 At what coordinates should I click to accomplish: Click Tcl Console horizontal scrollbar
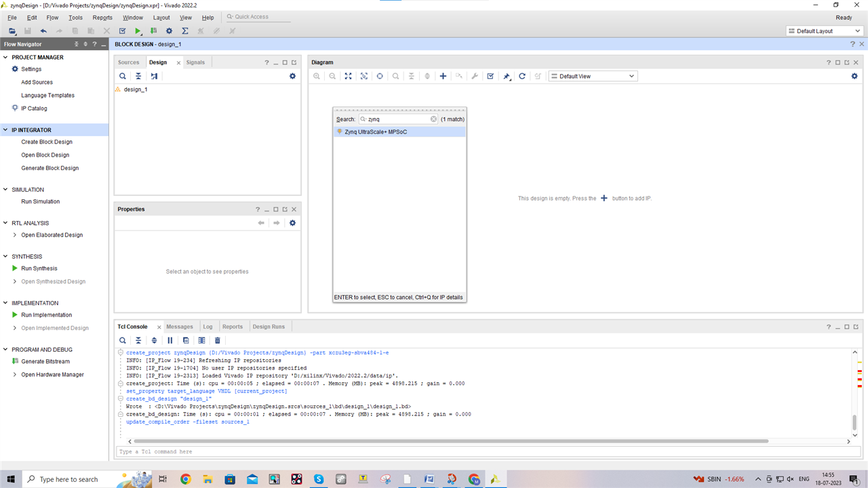point(451,441)
